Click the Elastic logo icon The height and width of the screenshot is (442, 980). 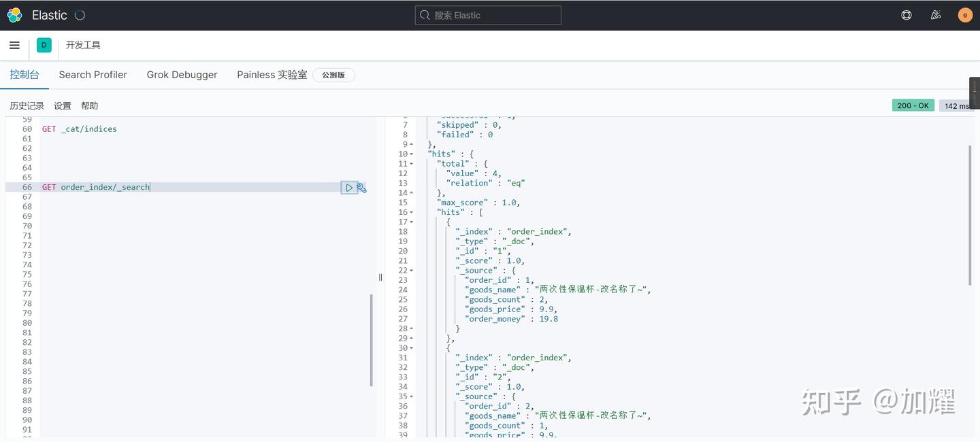(x=14, y=15)
